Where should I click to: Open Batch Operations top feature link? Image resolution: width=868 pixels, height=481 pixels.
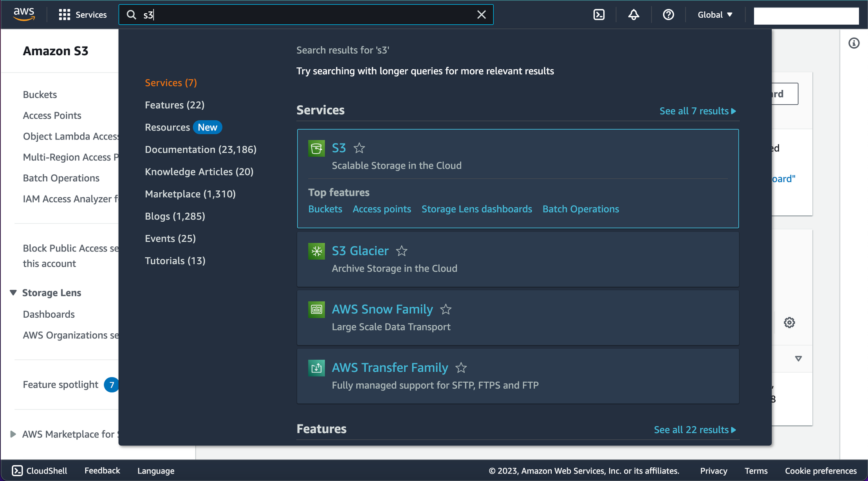coord(581,209)
